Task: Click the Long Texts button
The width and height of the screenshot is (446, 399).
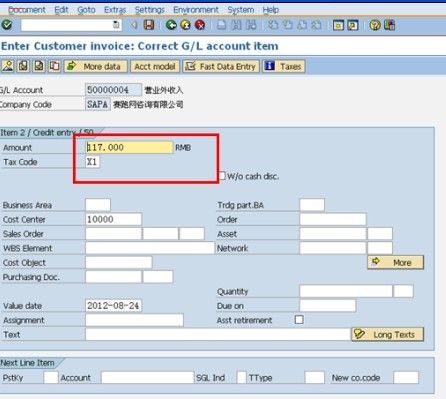Action: tap(388, 334)
